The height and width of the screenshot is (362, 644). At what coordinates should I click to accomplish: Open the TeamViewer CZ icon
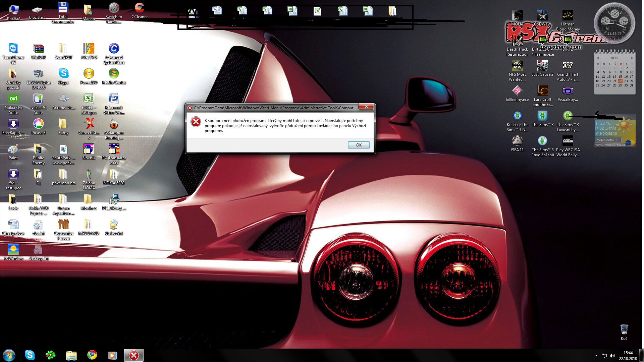13,49
